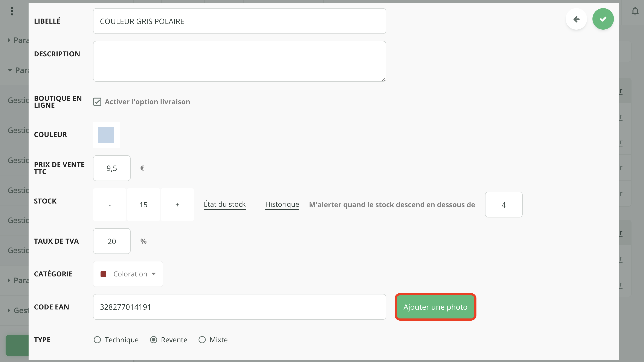Click the stock alert threshold field
The height and width of the screenshot is (362, 644).
[x=504, y=205]
